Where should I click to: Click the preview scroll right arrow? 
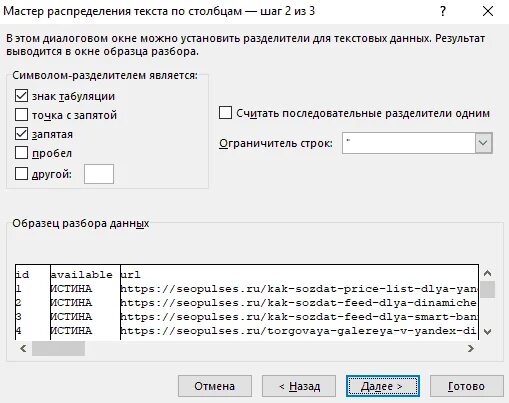471,349
